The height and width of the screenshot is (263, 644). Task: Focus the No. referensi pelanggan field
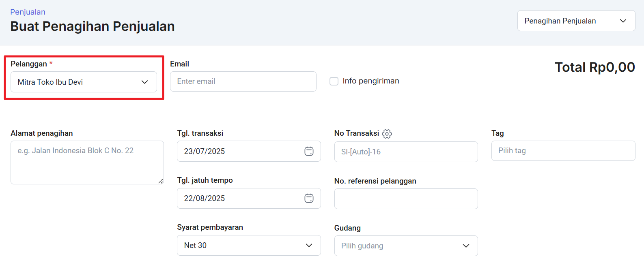[406, 199]
